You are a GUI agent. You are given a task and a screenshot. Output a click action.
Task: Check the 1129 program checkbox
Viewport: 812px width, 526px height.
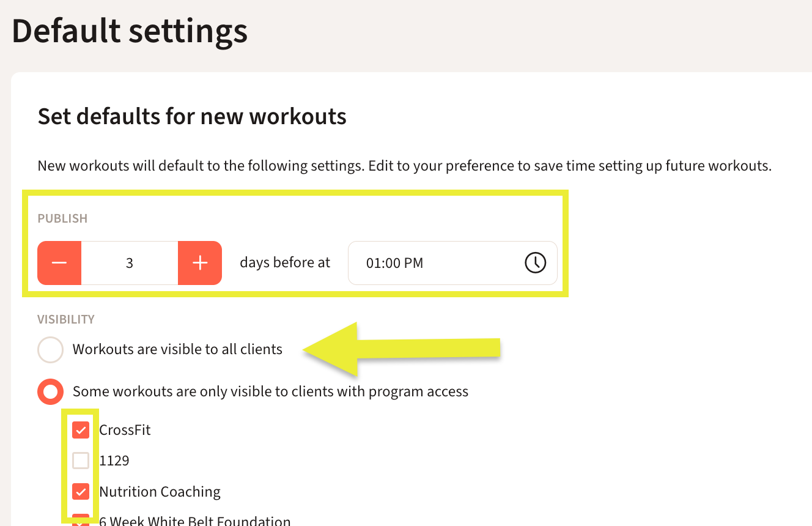click(81, 461)
